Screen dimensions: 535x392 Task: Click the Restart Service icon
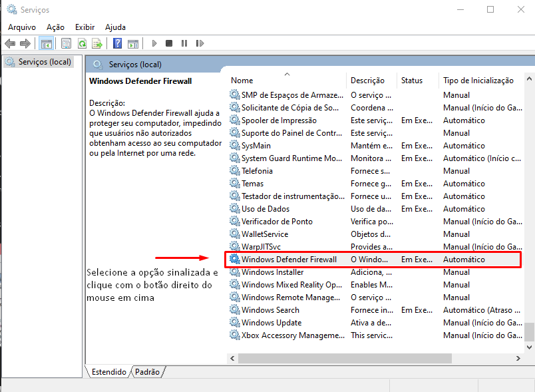(x=200, y=43)
